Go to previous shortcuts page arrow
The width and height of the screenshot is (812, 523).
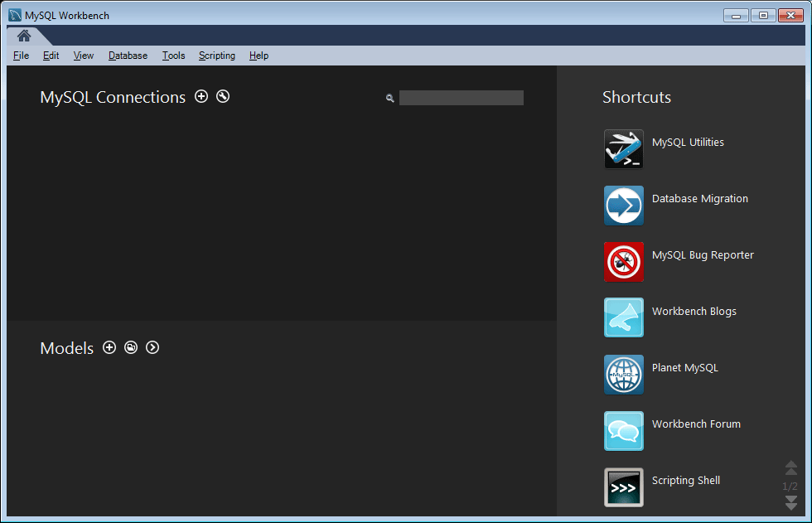coord(790,467)
